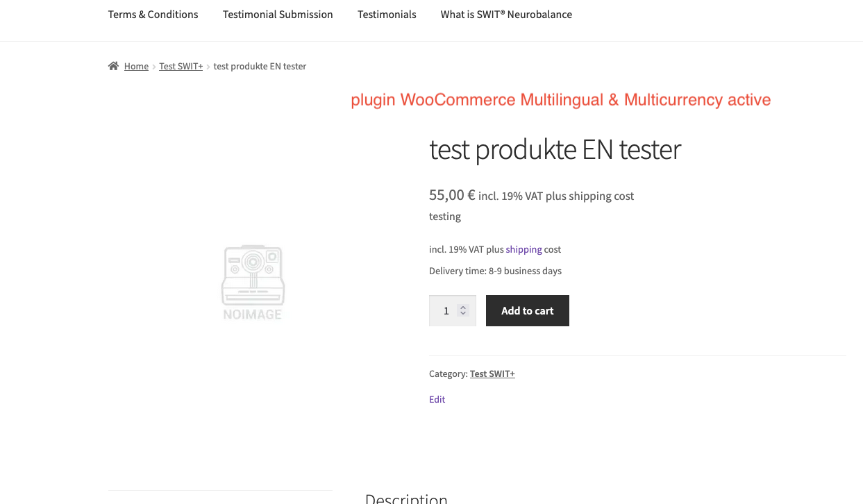Click the Edit product link
Image resolution: width=863 pixels, height=504 pixels.
click(x=437, y=399)
